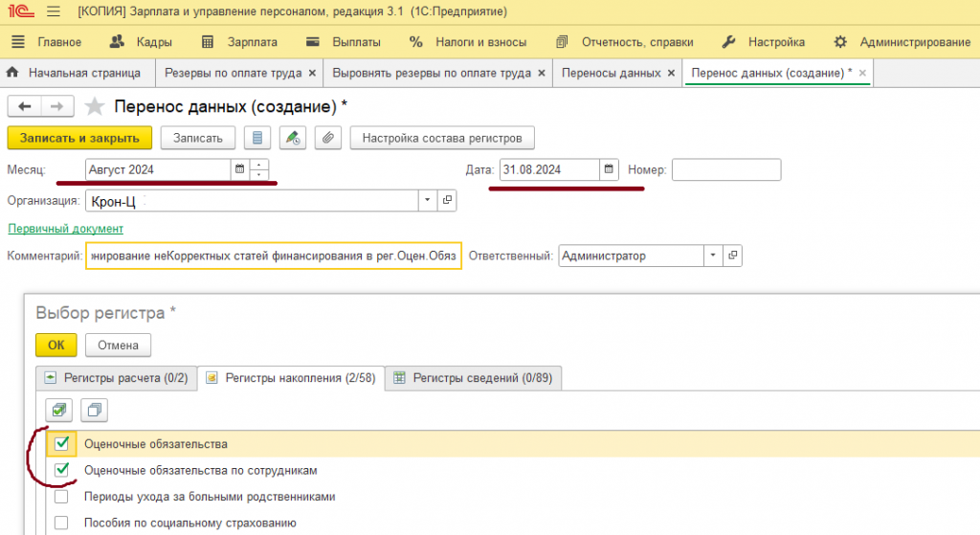Open the Настройка section
The width and height of the screenshot is (980, 535).
coord(776,42)
